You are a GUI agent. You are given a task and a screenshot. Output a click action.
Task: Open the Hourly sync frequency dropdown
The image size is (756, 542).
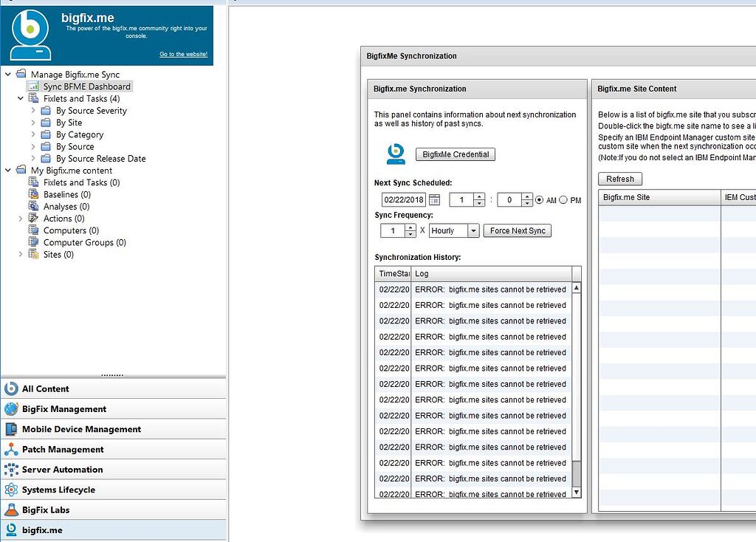pos(473,230)
